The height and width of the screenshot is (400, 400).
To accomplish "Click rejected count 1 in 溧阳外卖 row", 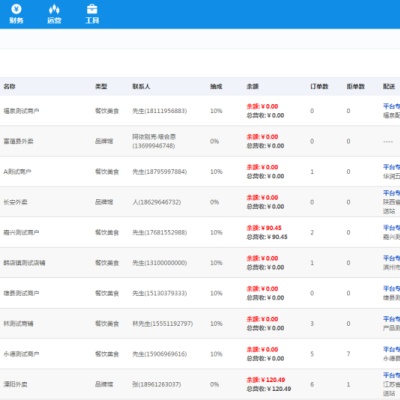I will tap(348, 384).
